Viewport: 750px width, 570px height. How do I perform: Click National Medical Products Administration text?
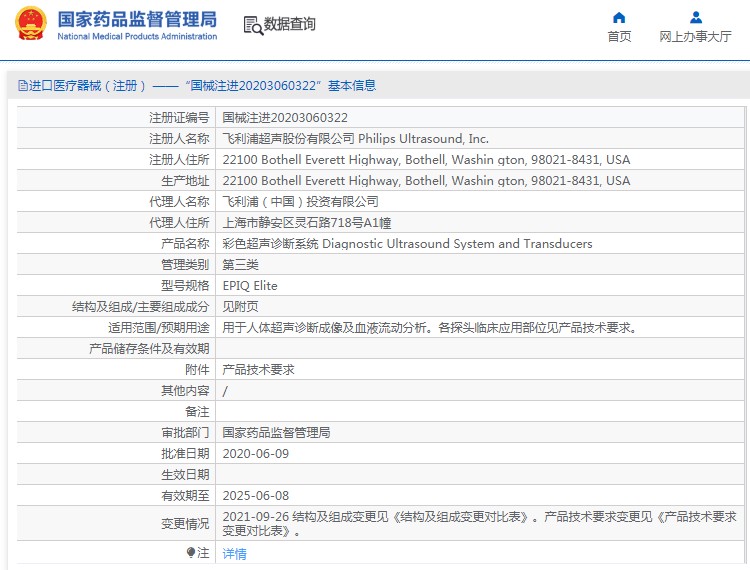[137, 36]
